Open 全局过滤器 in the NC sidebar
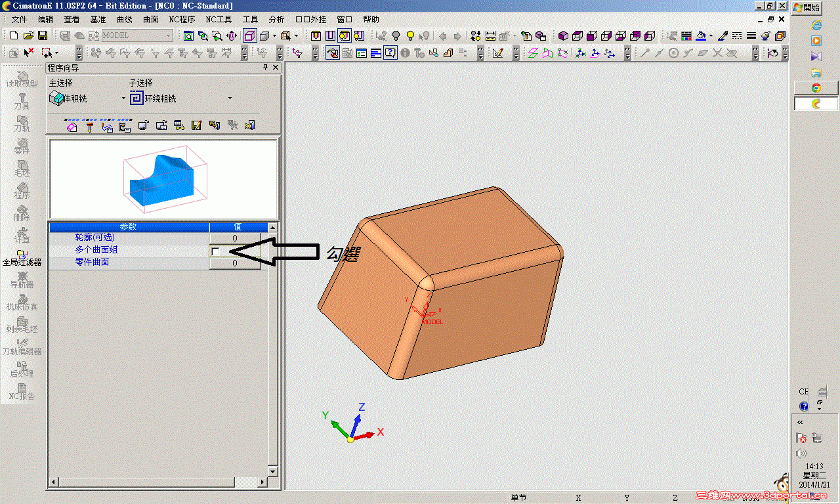 pyautogui.click(x=22, y=257)
